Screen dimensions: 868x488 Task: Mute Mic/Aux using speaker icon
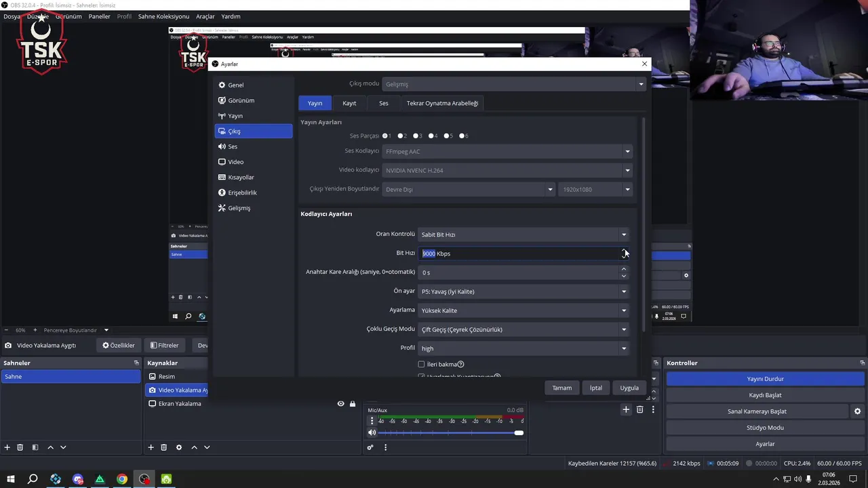click(x=372, y=432)
